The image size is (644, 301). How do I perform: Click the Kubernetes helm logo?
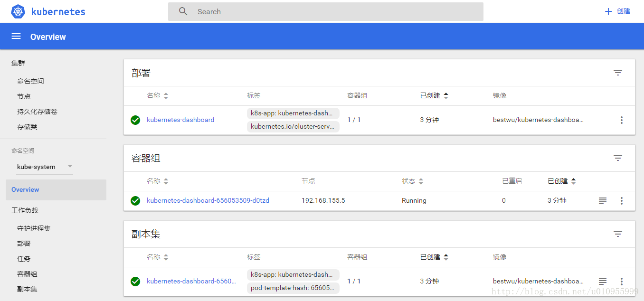18,12
